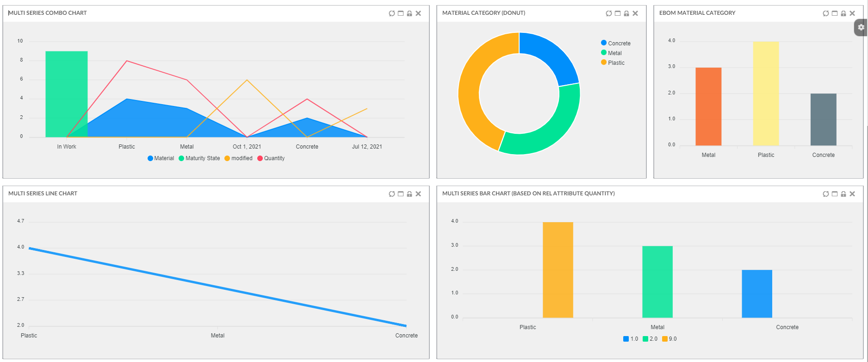This screenshot has height=362, width=868.
Task: Lock the Multi Series Bar Chart widget
Action: [x=843, y=194]
